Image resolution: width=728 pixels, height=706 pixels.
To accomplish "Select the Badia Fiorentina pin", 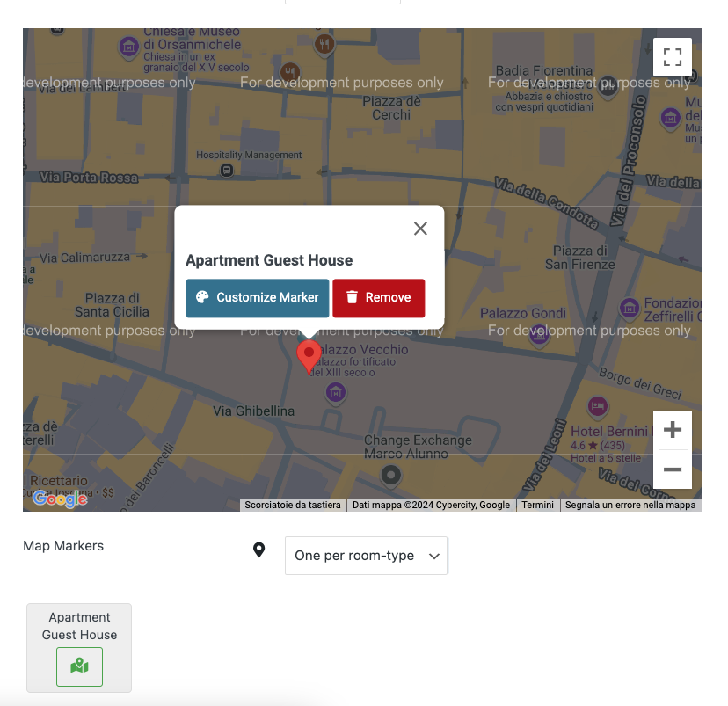I will tap(608, 87).
